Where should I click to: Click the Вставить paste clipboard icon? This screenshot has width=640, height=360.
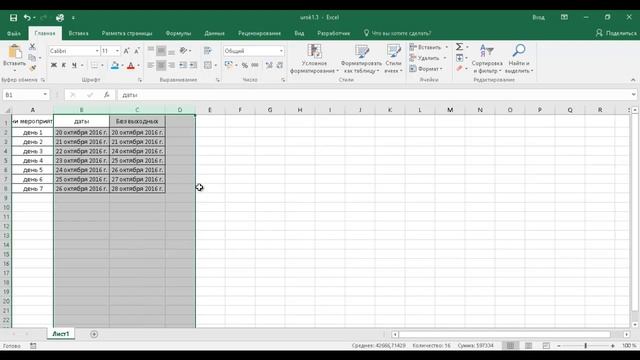tap(15, 52)
